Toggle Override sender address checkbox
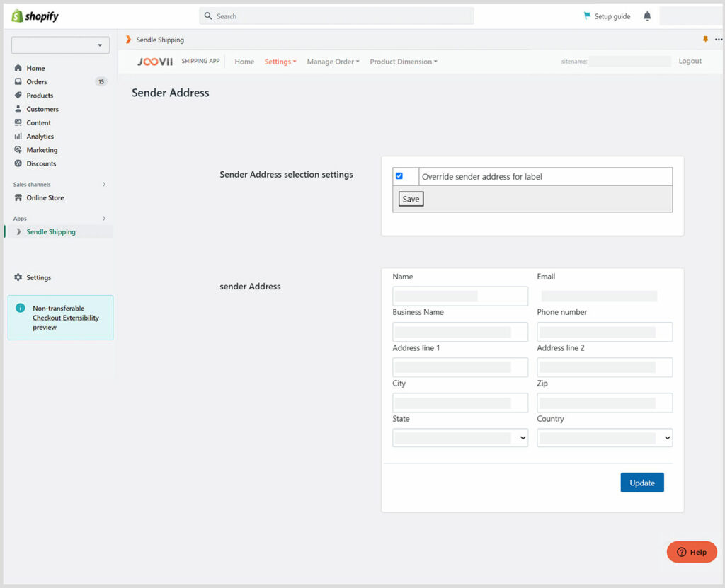 coord(399,175)
